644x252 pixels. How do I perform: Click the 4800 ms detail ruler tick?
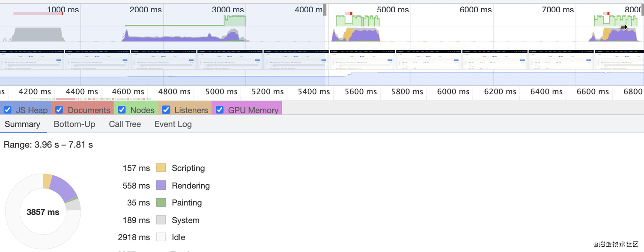(174, 92)
